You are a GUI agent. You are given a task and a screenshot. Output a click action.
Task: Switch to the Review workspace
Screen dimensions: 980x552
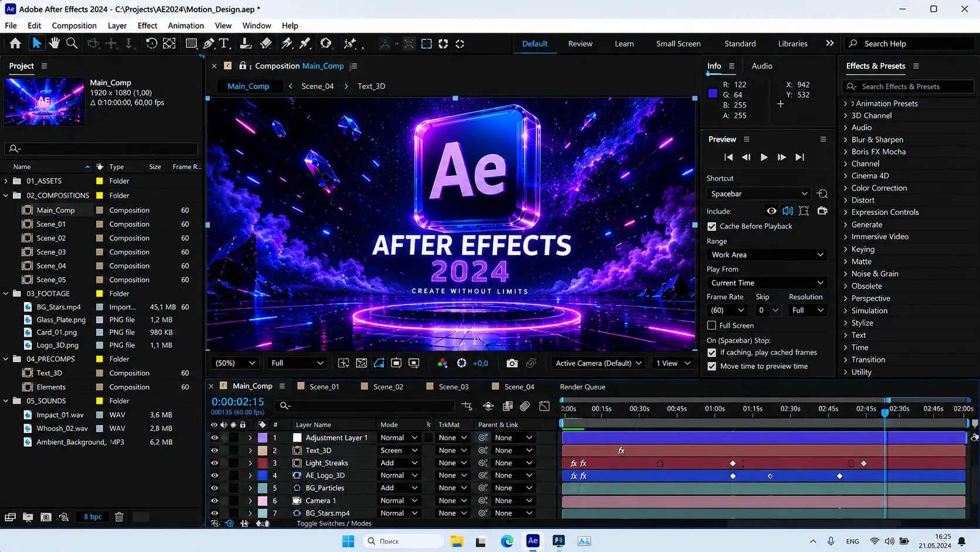(580, 43)
